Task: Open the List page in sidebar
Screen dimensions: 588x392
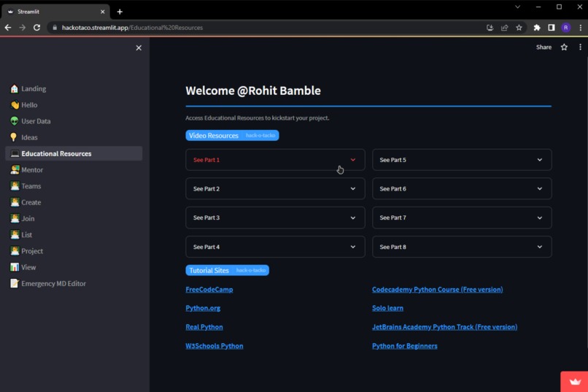Action: tap(74, 235)
